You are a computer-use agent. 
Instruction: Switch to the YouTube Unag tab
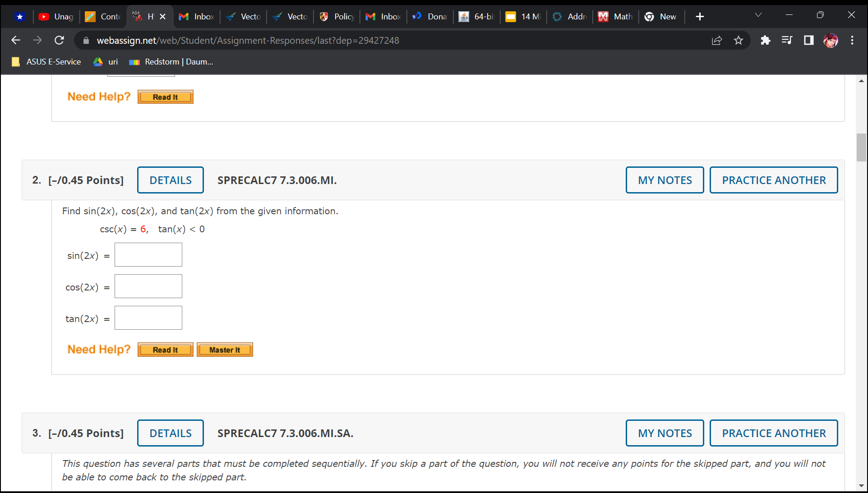[x=56, y=17]
